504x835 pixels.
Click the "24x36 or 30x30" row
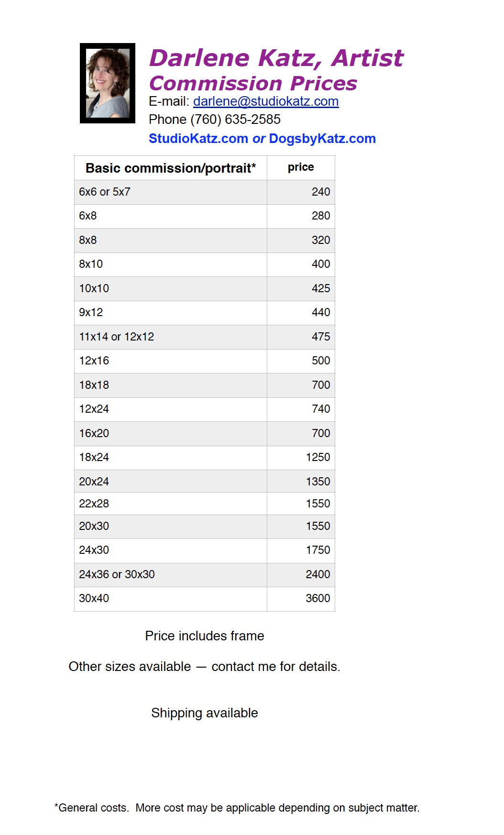coord(117,574)
